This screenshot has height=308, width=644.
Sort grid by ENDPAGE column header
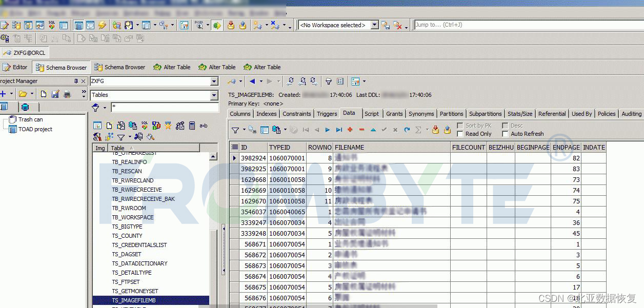566,147
